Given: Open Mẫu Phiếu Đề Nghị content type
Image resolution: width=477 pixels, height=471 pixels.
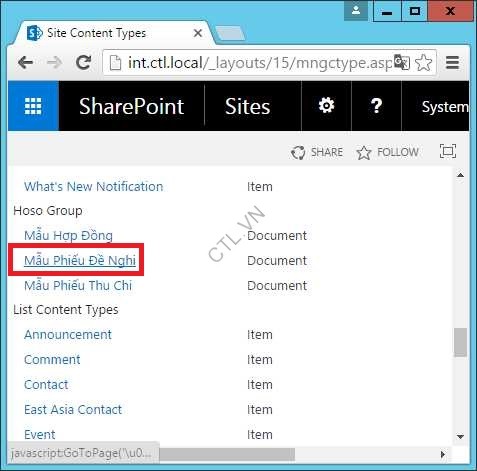Looking at the screenshot, I should point(80,260).
